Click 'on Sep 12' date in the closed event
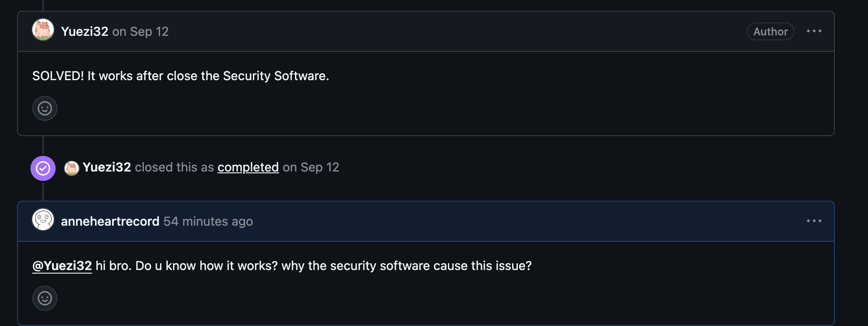Screen dimensions: 868x326 pos(311,167)
